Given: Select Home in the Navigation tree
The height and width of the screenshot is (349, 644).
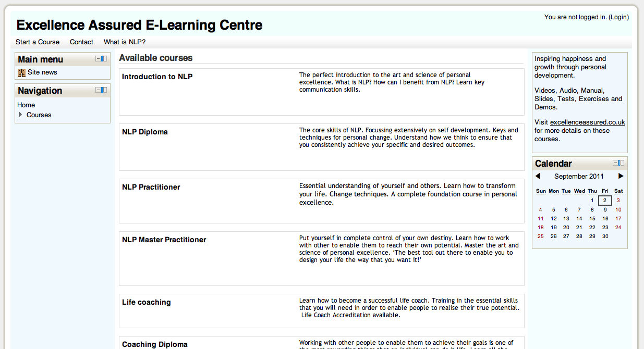Looking at the screenshot, I should click(x=26, y=105).
